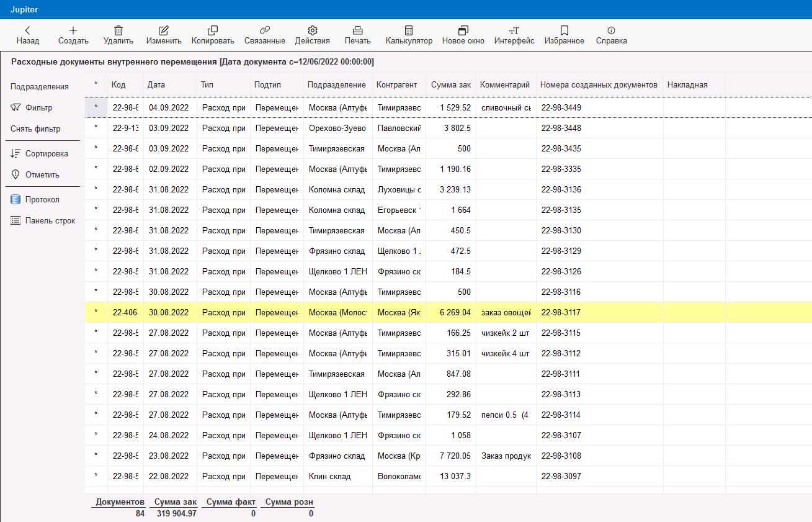This screenshot has width=812, height=522.
Task: Sort by the Код column header
Action: (x=125, y=84)
